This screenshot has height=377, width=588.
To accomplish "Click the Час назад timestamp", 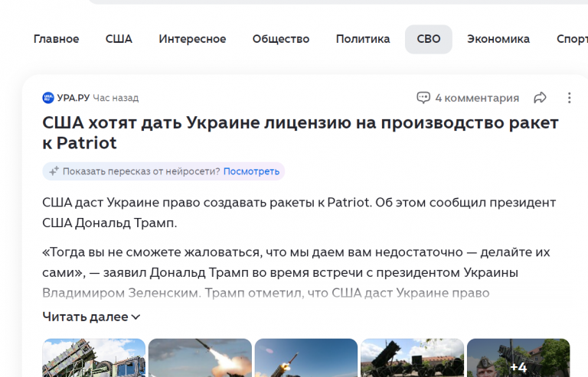I will (116, 98).
